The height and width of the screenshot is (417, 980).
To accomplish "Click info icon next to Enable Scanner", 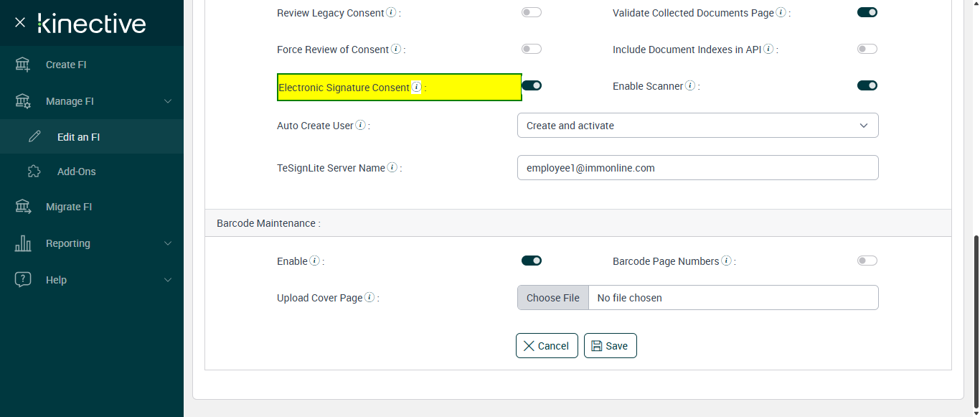I will 690,86.
